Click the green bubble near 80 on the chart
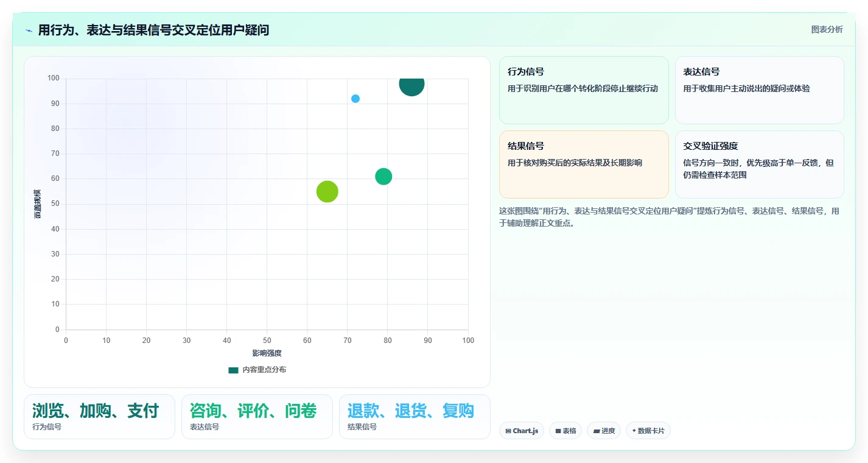 click(x=383, y=177)
